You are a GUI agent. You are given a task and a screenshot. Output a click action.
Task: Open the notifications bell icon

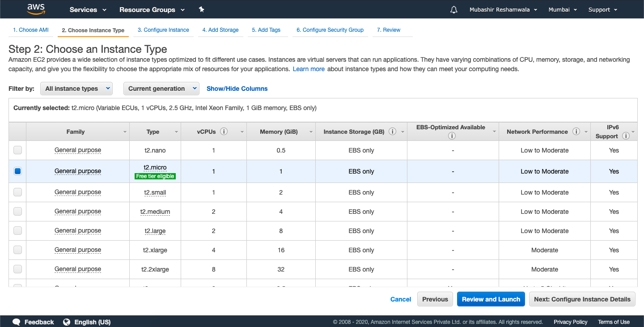454,9
